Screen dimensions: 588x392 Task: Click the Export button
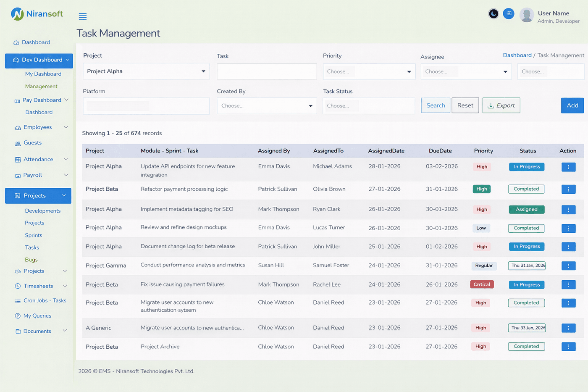(x=501, y=105)
